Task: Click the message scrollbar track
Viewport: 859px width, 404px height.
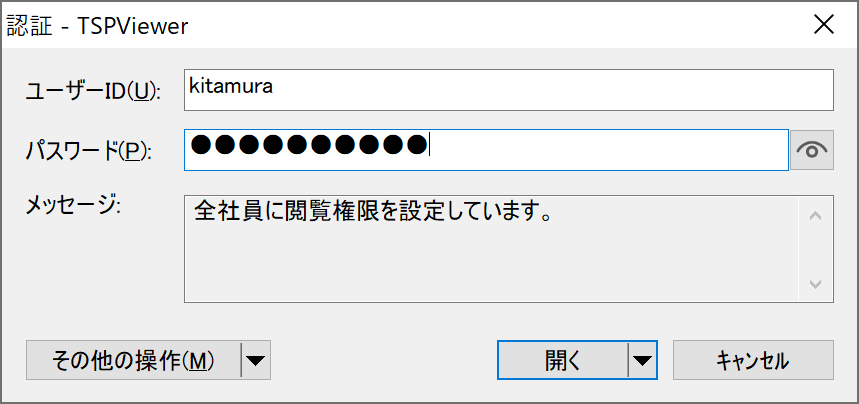Action: coord(814,250)
